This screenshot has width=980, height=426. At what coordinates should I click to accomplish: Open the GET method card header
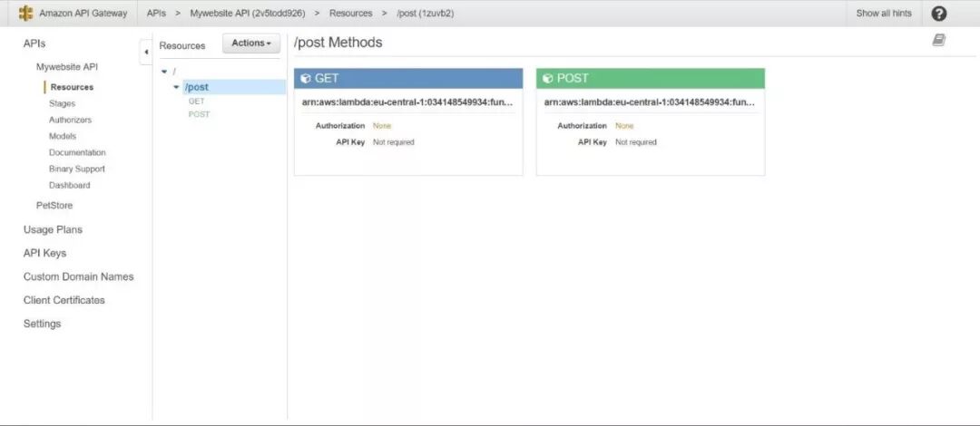tap(408, 79)
